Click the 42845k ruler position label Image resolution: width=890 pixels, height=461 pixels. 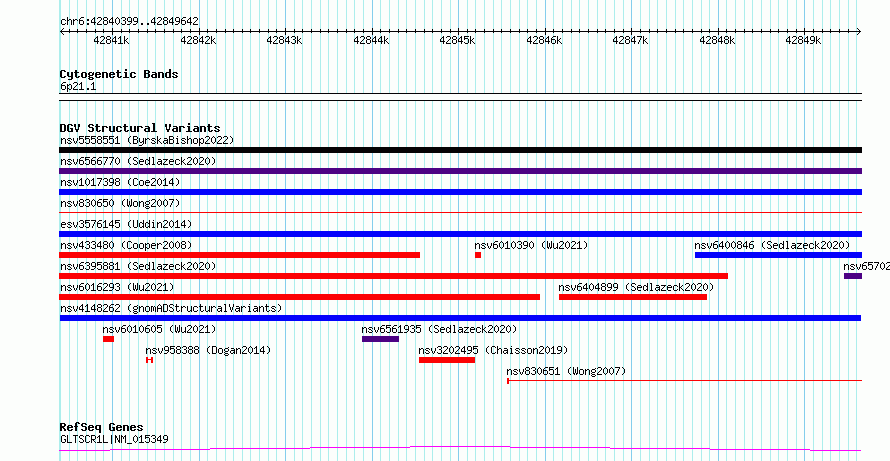tap(458, 40)
